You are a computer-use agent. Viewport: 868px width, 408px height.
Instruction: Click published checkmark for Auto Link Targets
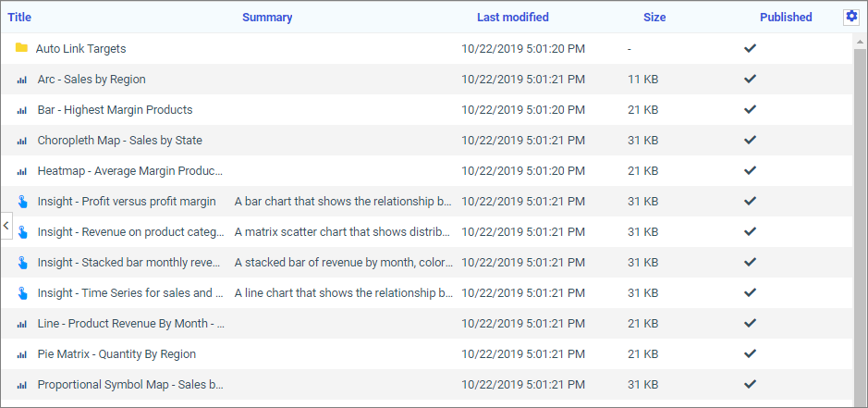(750, 48)
